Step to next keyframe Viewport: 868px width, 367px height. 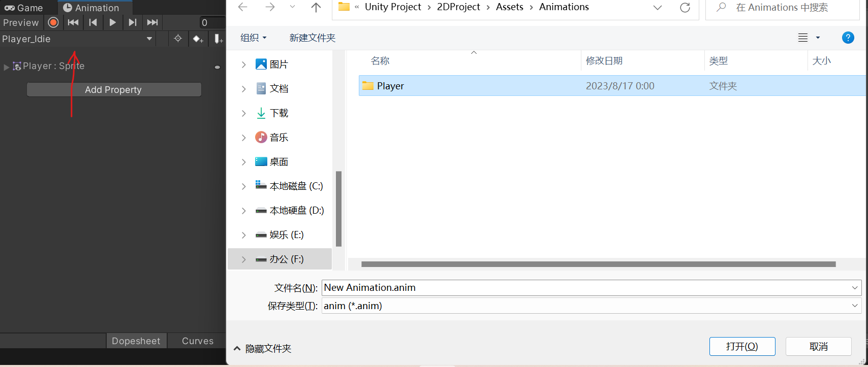[132, 22]
